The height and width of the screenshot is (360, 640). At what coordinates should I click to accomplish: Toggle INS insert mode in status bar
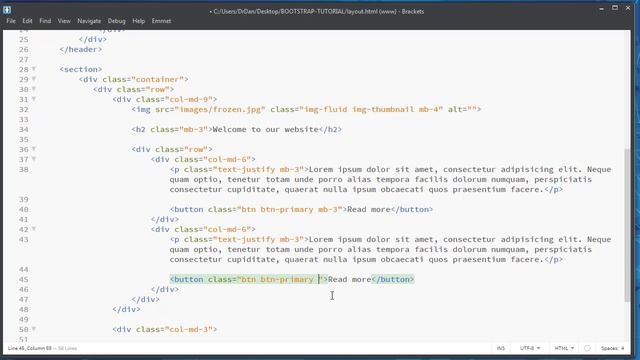tap(501, 348)
